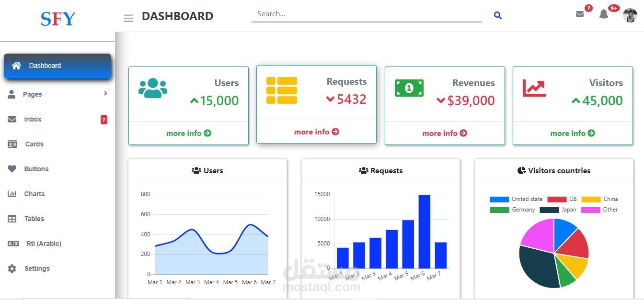Screen dimensions: 644x300
Task: Click the person icon beside Pages
Action: (x=12, y=94)
